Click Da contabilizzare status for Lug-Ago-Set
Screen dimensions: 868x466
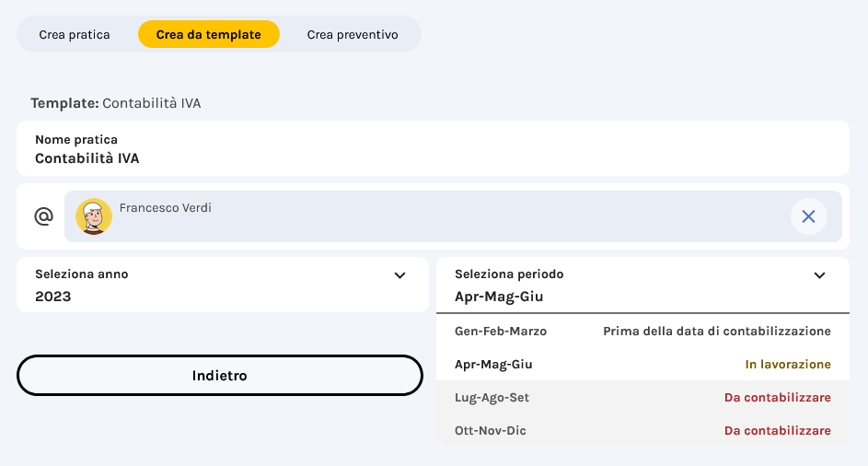pyautogui.click(x=778, y=398)
